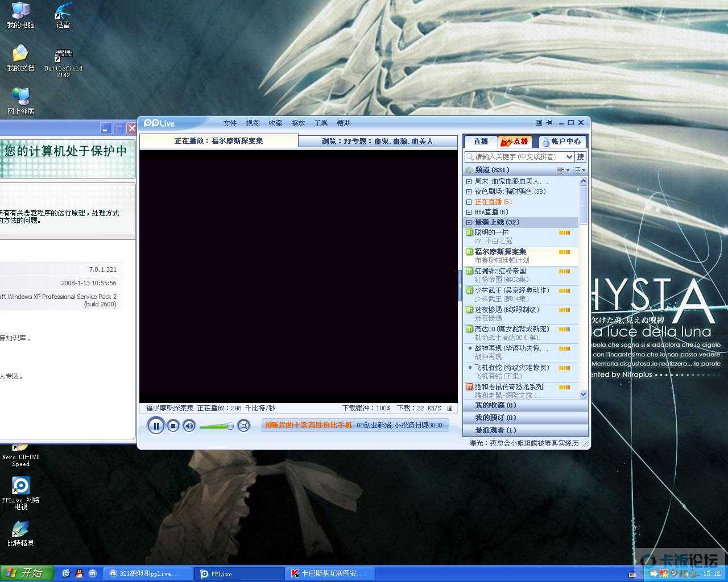
Task: Open the ad link 08创业新招,小投资日赚3000!
Action: (x=401, y=425)
